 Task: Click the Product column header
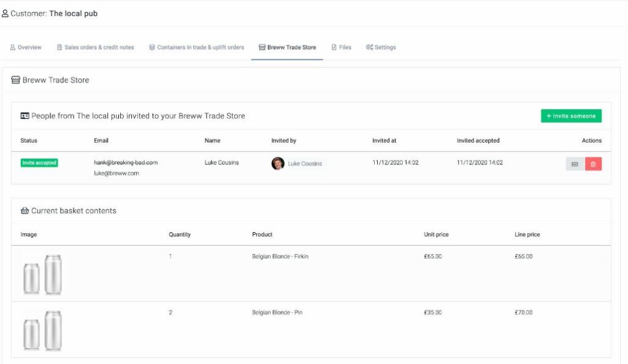[262, 235]
